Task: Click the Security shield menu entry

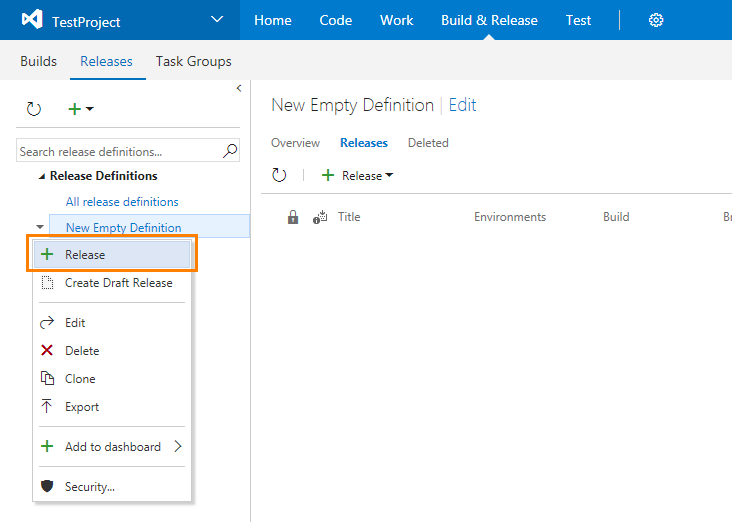Action: [89, 487]
